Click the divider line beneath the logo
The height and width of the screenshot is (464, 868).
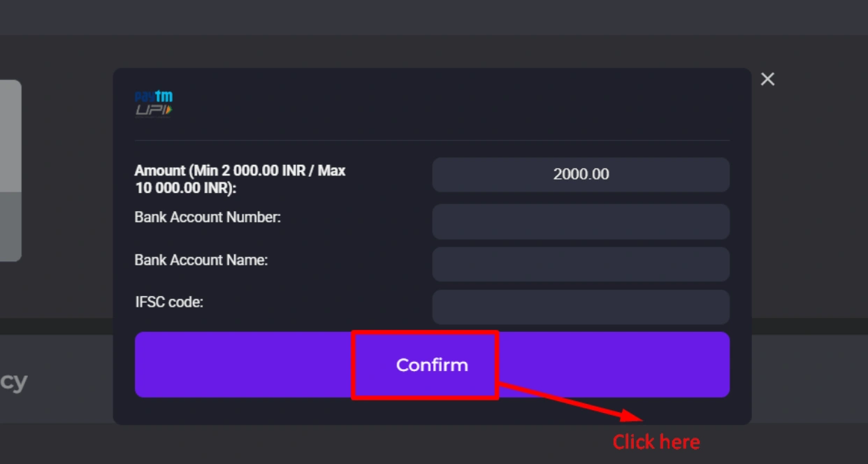(432, 140)
